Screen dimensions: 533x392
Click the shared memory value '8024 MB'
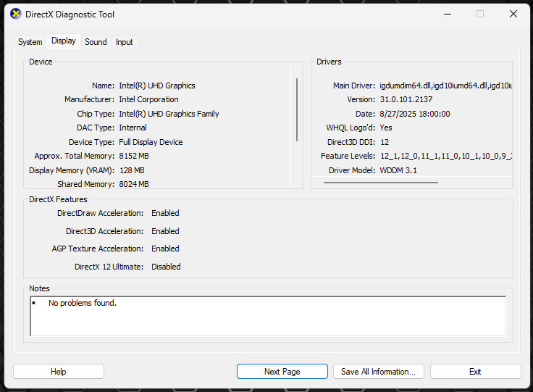(x=134, y=184)
